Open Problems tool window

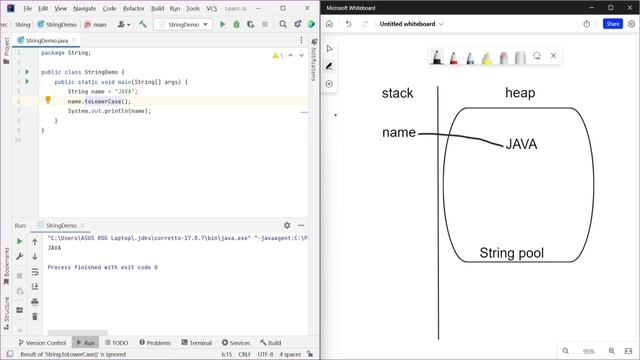point(155,343)
